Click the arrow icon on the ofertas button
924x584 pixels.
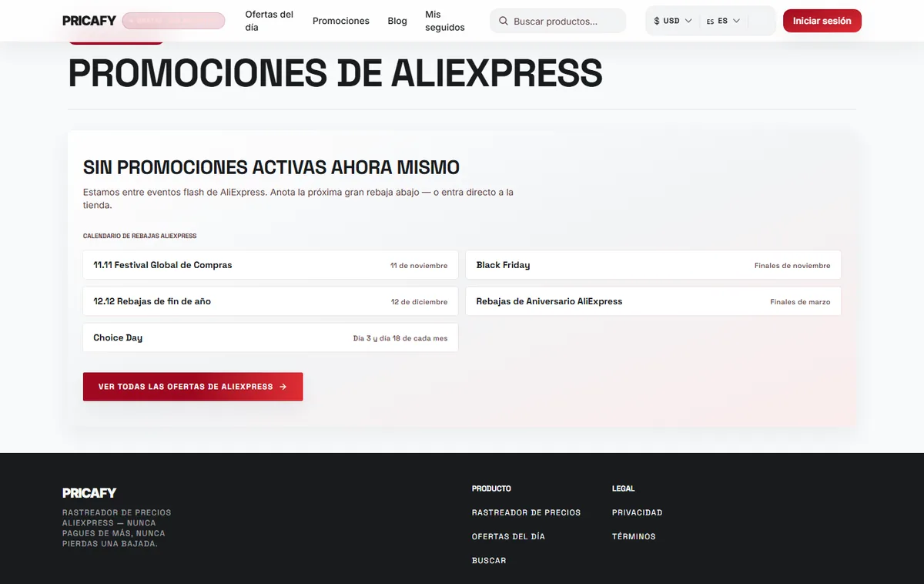coord(283,387)
